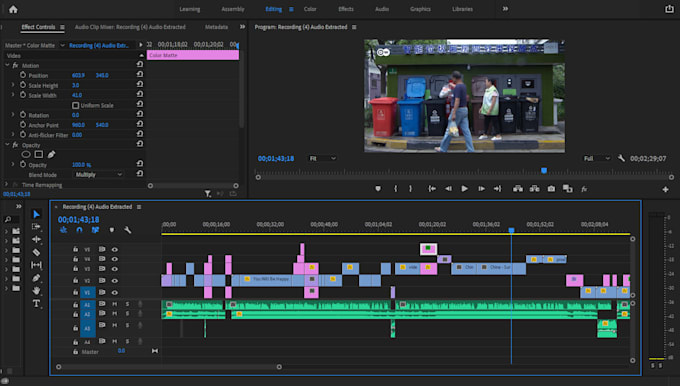The height and width of the screenshot is (386, 680).
Task: Select the Track Select Forward tool
Action: click(36, 226)
